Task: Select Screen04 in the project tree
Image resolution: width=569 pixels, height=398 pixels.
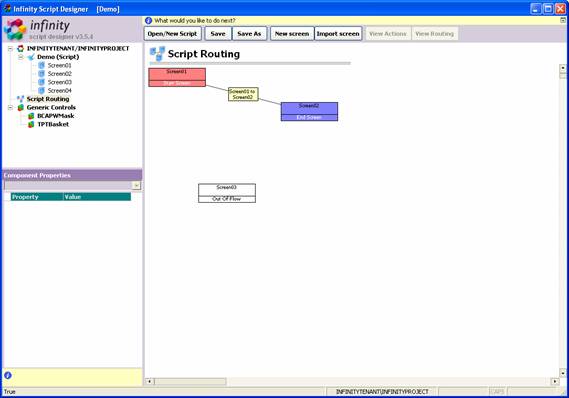Action: [60, 90]
